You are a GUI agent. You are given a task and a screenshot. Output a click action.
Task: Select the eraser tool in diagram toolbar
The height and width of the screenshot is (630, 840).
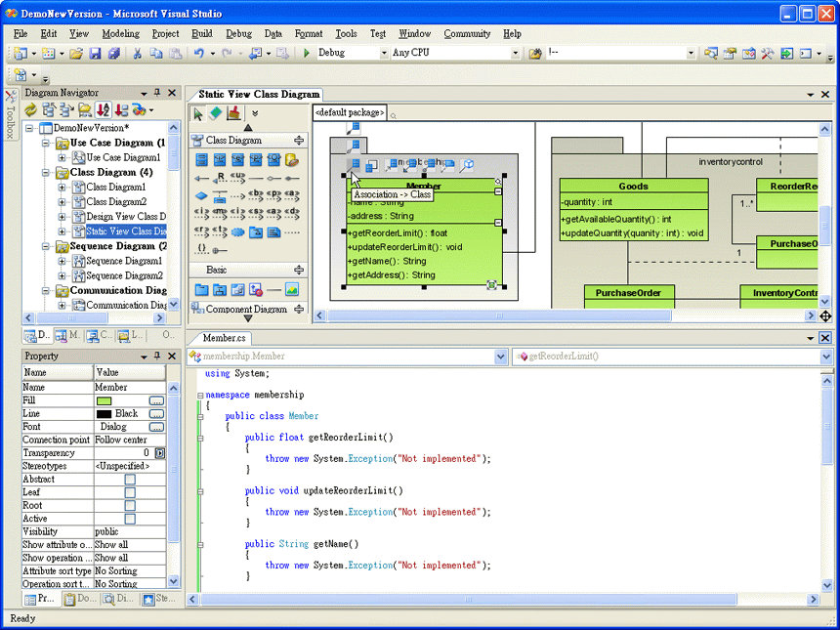215,113
